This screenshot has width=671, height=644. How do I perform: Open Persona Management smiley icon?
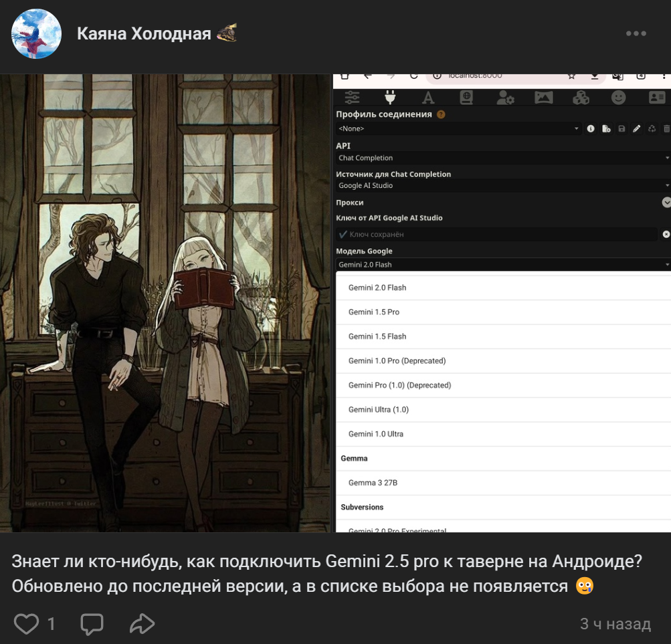click(618, 98)
